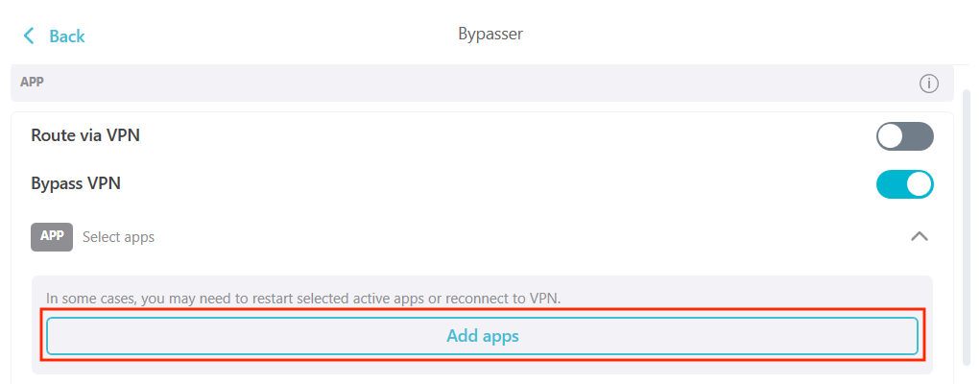Viewport: 980px width, 384px height.
Task: Click empty space in the Select apps row
Action: point(528,237)
